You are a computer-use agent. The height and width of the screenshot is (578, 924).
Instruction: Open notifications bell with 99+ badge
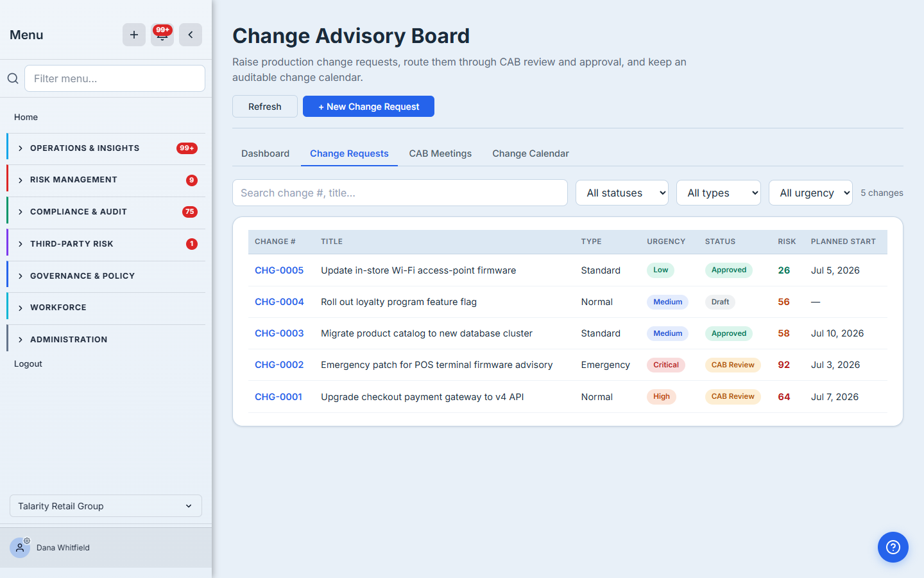(162, 35)
